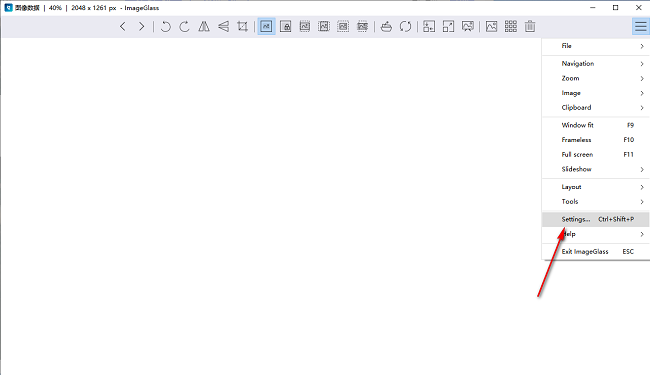Rotate the image clockwise
Viewport: 650px width, 375px height.
(184, 27)
